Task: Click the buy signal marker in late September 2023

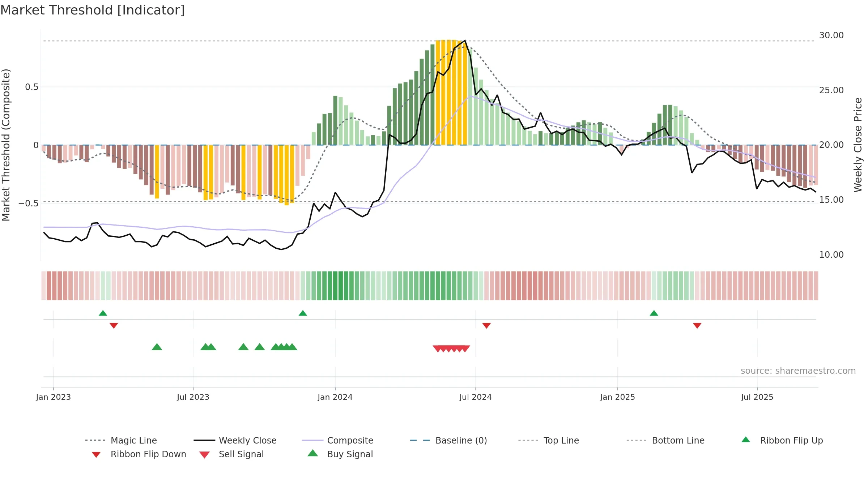Action: [260, 347]
